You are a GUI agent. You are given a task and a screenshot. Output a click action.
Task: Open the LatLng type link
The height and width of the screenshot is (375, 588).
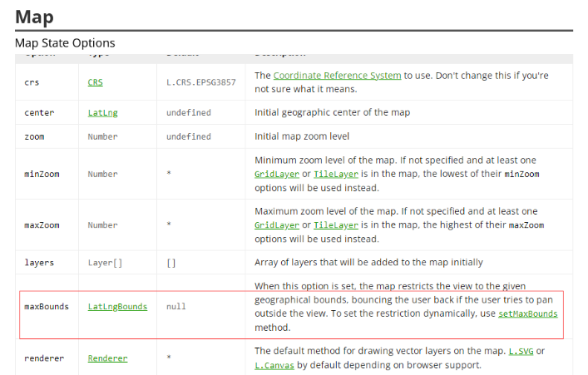[103, 112]
